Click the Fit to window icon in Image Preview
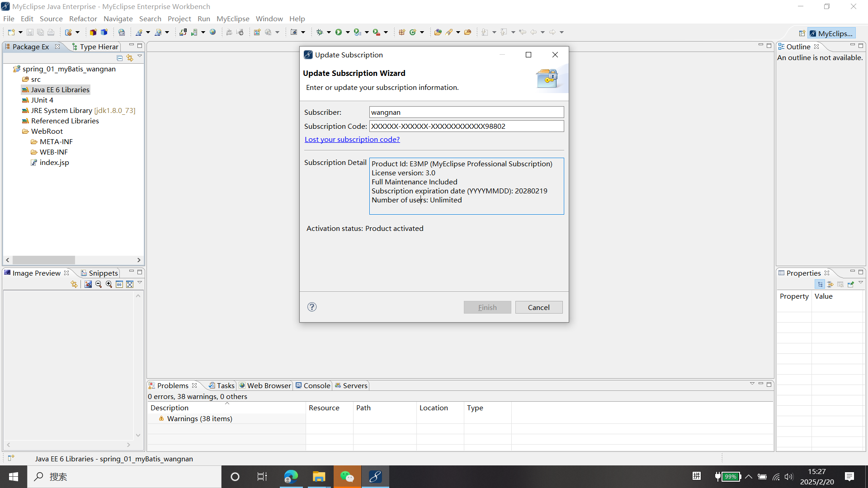The width and height of the screenshot is (868, 488). 130,284
